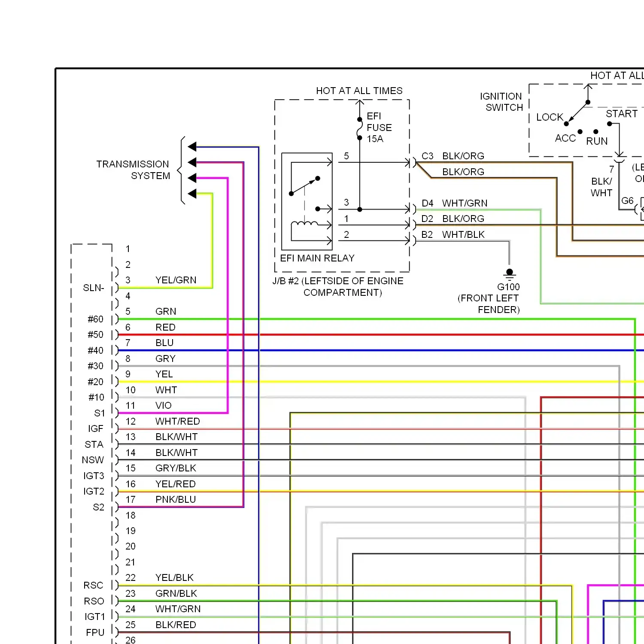644x644 pixels.
Task: Select the RUN position label
Action: coord(597,141)
